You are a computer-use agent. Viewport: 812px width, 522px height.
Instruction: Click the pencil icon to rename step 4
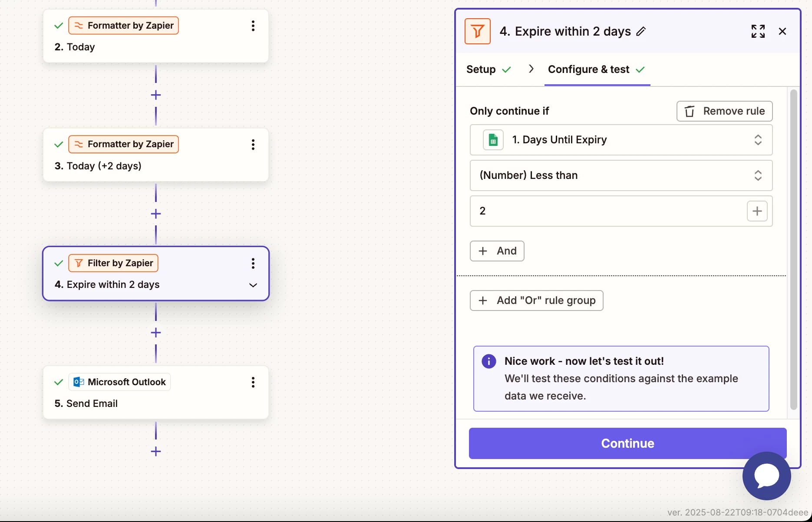[641, 31]
